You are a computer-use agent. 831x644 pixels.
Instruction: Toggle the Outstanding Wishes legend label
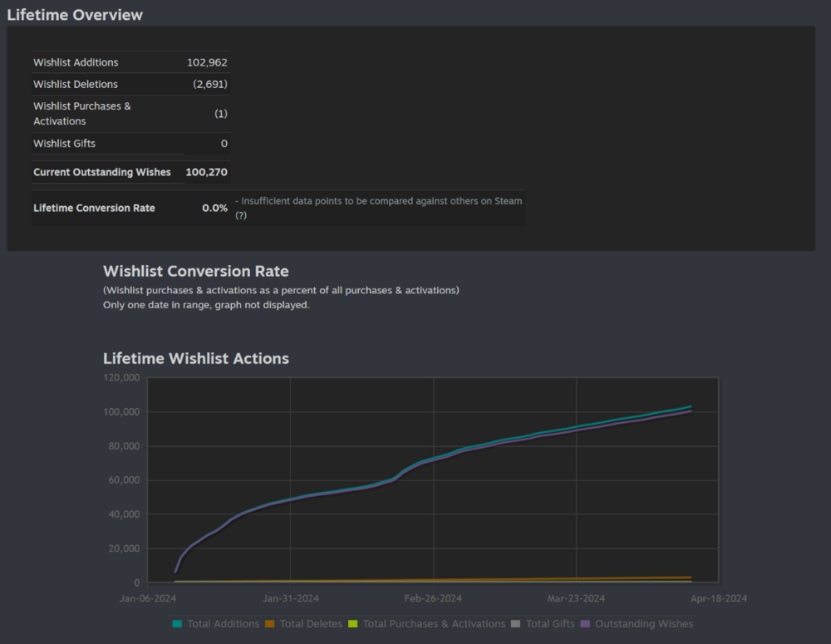(x=644, y=624)
